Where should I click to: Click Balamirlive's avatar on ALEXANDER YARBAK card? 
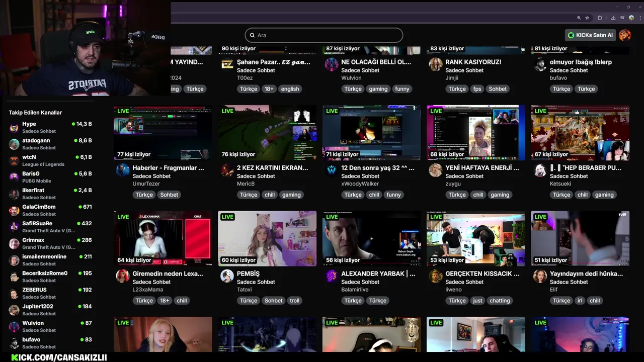tap(332, 276)
